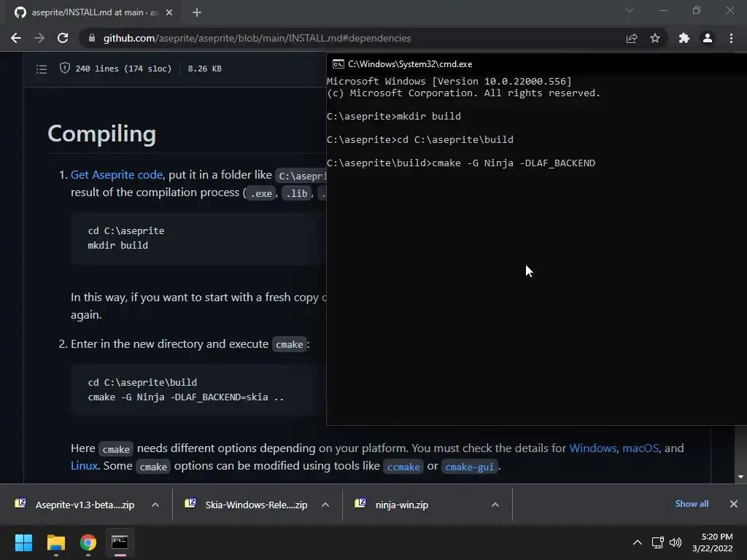
Task: Follow the macOS platform details link
Action: (x=640, y=448)
